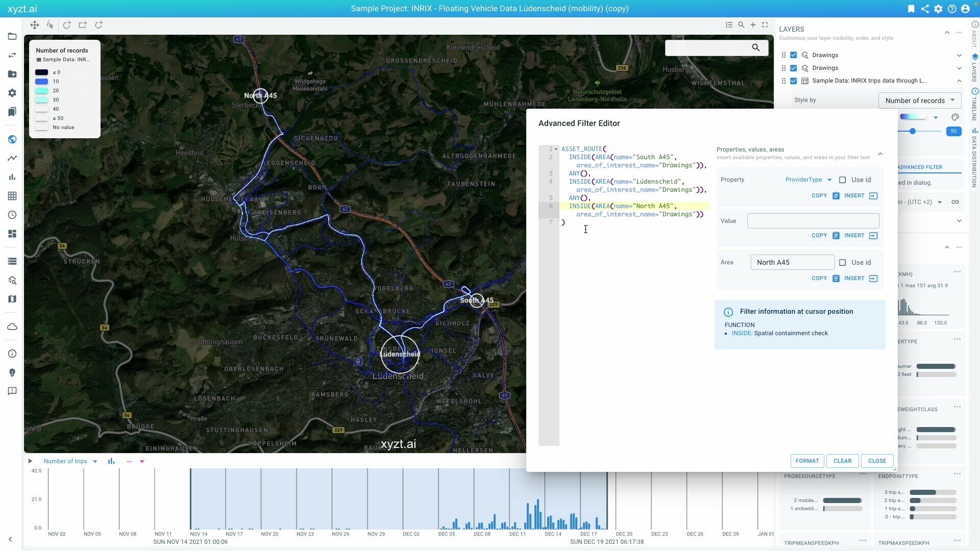The image size is (980, 551).
Task: Click into the Value input field
Action: (x=813, y=221)
